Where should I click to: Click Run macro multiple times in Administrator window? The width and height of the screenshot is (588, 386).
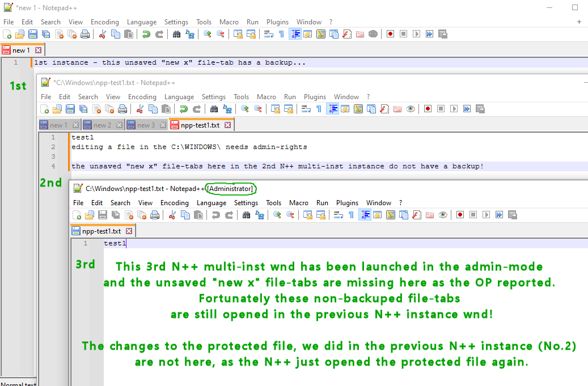tap(500, 215)
